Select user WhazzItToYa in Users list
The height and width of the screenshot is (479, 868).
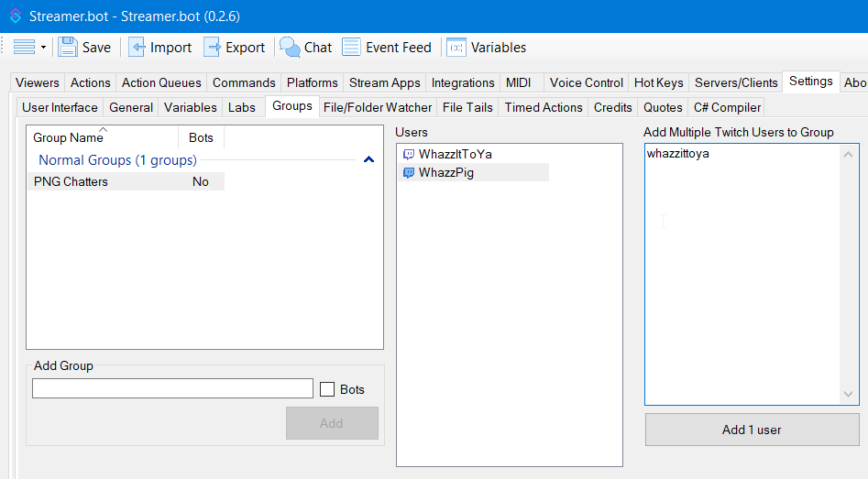pyautogui.click(x=456, y=154)
